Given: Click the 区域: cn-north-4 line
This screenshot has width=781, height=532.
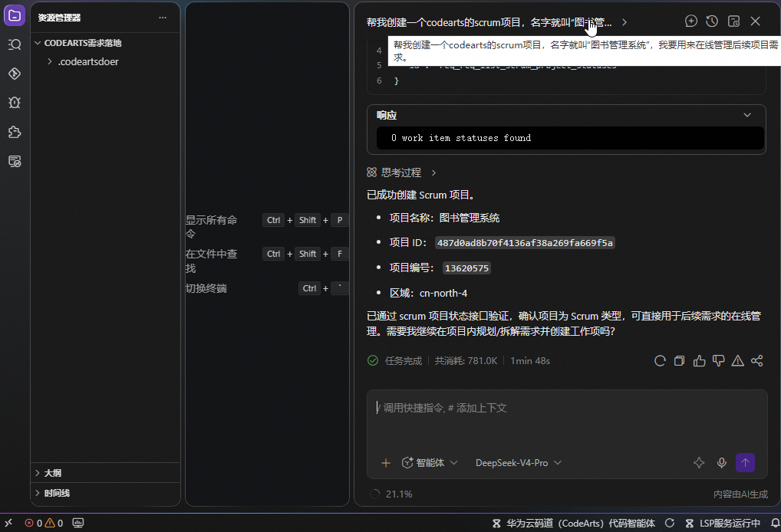Looking at the screenshot, I should point(428,293).
